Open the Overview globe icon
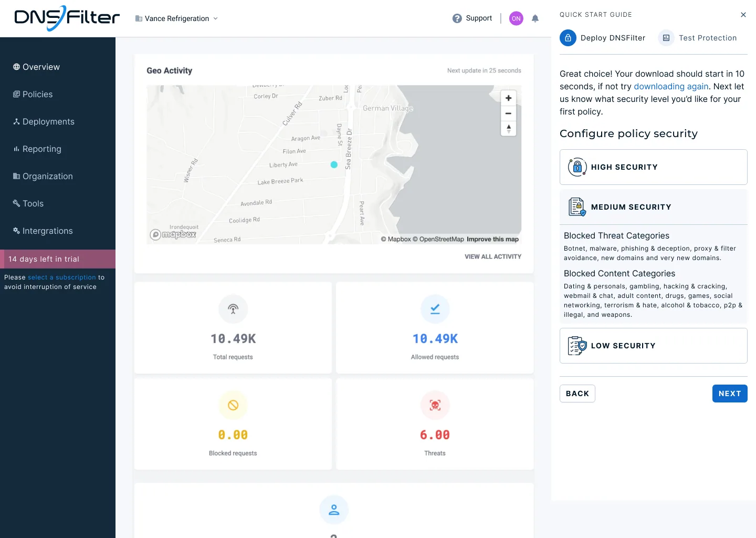This screenshot has height=538, width=756. click(x=17, y=67)
